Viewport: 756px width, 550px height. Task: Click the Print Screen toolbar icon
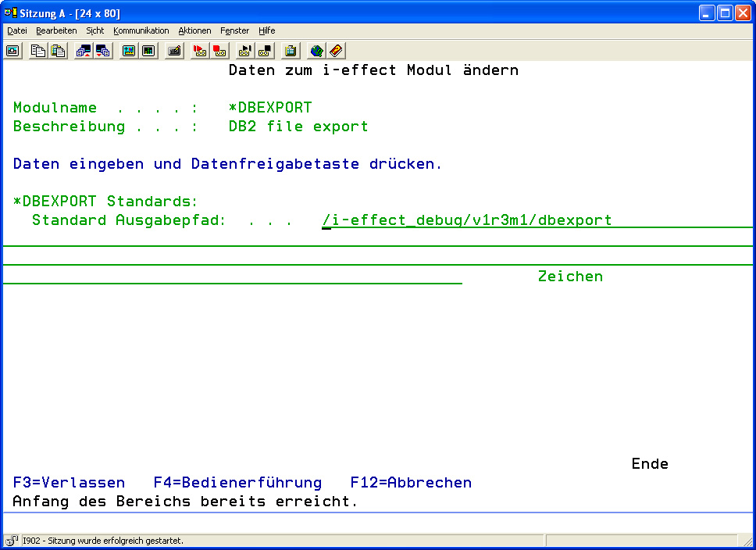[x=12, y=51]
